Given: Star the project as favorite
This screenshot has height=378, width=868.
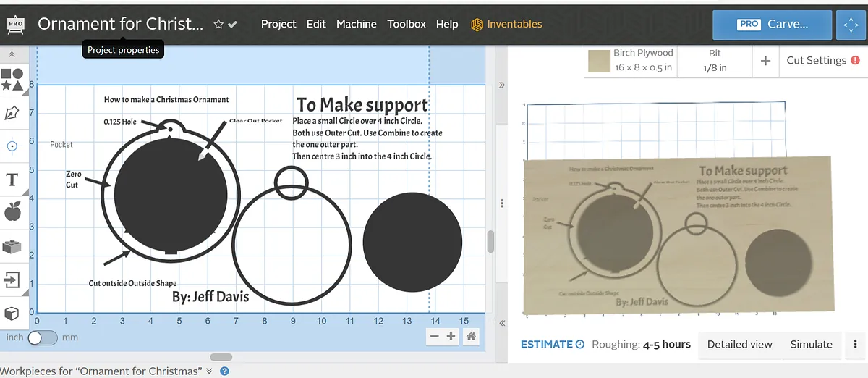Looking at the screenshot, I should (218, 24).
